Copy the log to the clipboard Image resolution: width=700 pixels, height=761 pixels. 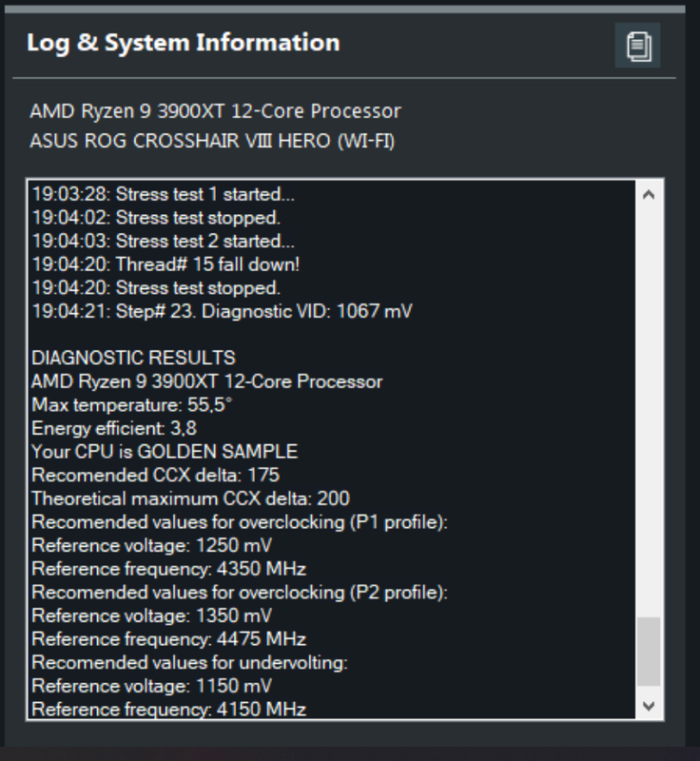coord(637,46)
